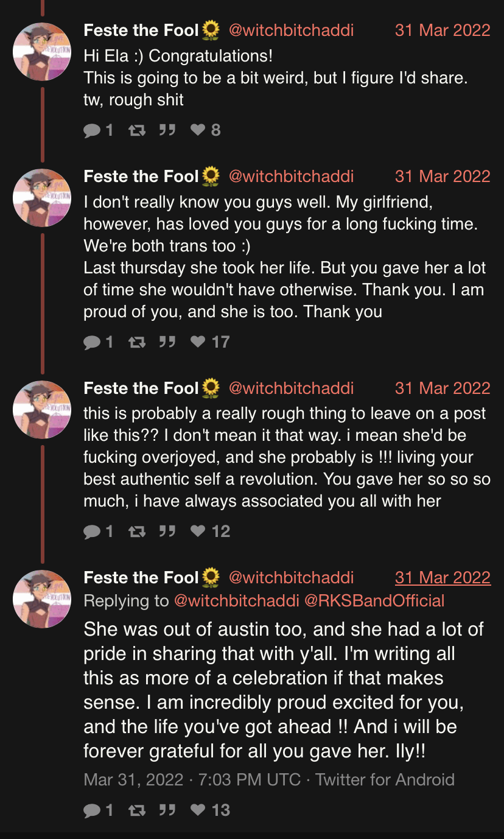Click reply icon on the 'Hi Ela' tweet
The height and width of the screenshot is (839, 504).
click(x=93, y=130)
